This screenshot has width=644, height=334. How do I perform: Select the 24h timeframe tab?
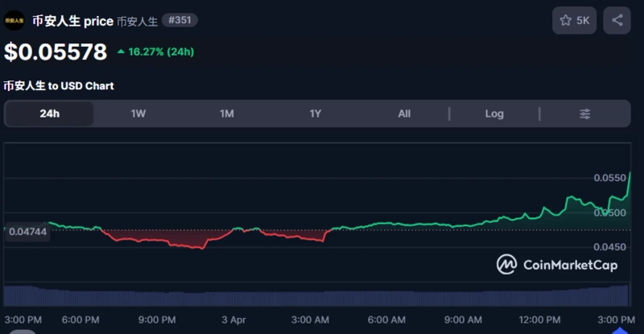coord(50,113)
